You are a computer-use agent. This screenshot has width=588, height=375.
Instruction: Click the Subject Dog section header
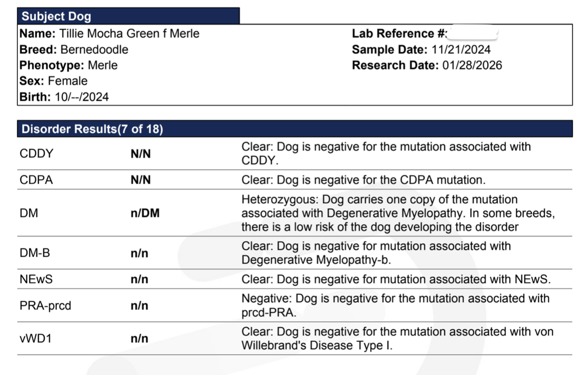pos(128,16)
